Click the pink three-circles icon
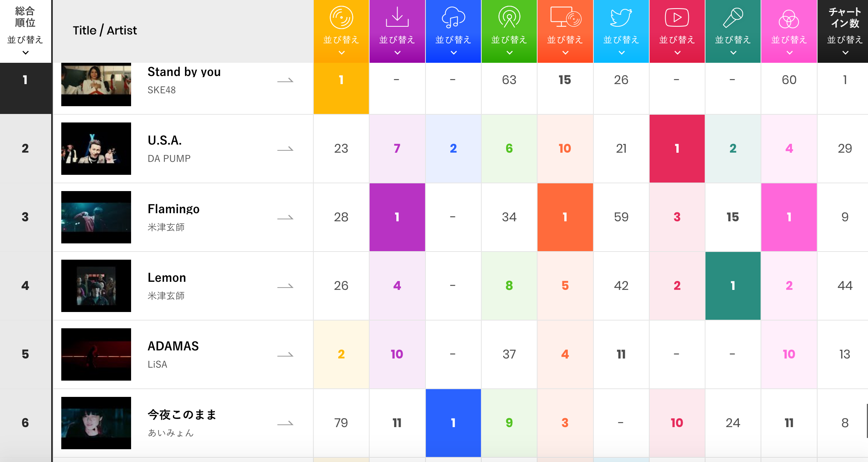Screen dimensions: 868x462 point(789,19)
